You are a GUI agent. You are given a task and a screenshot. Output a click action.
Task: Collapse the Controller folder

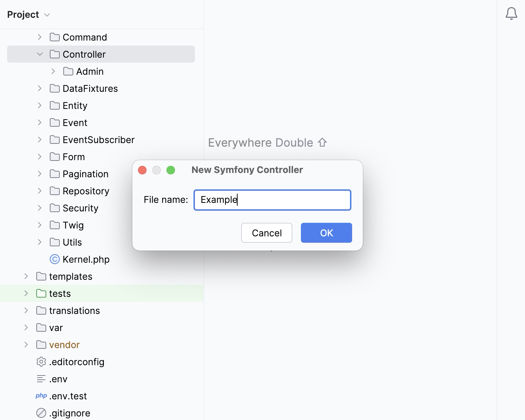(x=39, y=54)
